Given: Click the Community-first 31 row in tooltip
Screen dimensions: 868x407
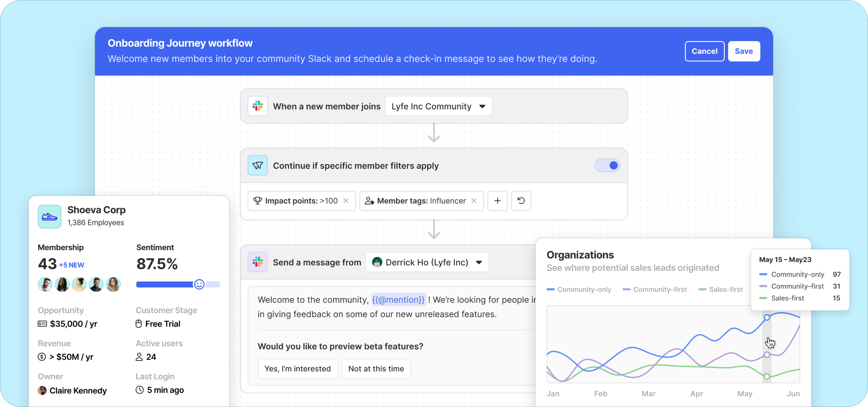Looking at the screenshot, I should point(800,286).
